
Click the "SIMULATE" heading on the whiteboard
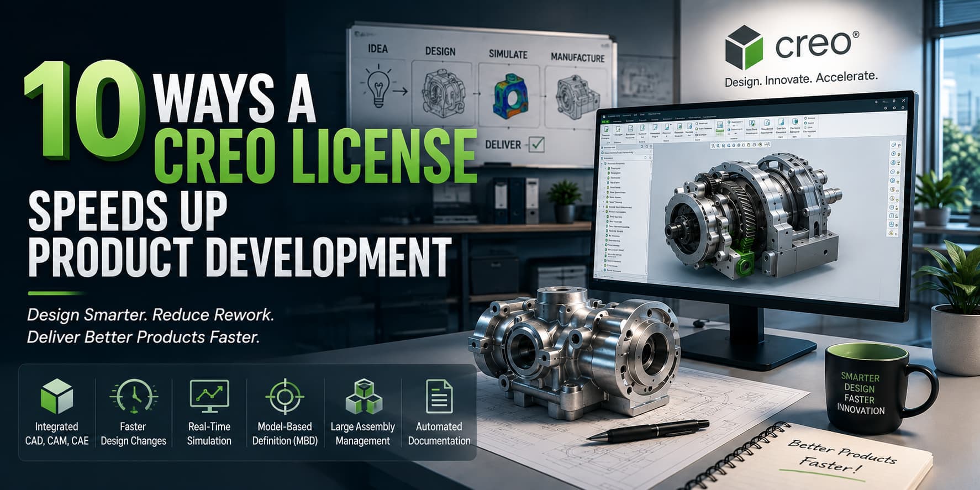[508, 54]
